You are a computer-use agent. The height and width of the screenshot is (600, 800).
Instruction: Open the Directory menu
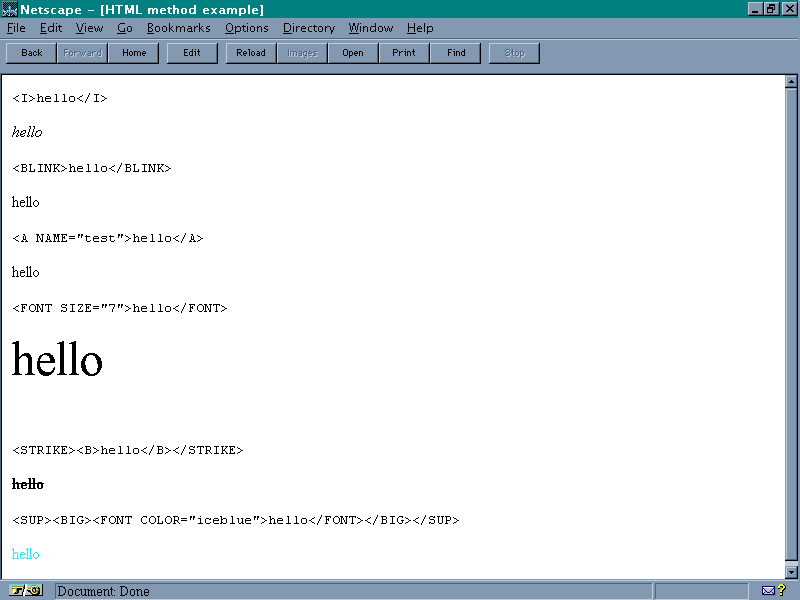[x=308, y=28]
